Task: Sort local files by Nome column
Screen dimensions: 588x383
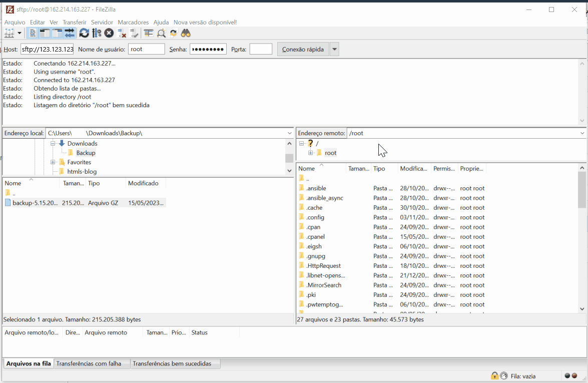Action: 31,183
